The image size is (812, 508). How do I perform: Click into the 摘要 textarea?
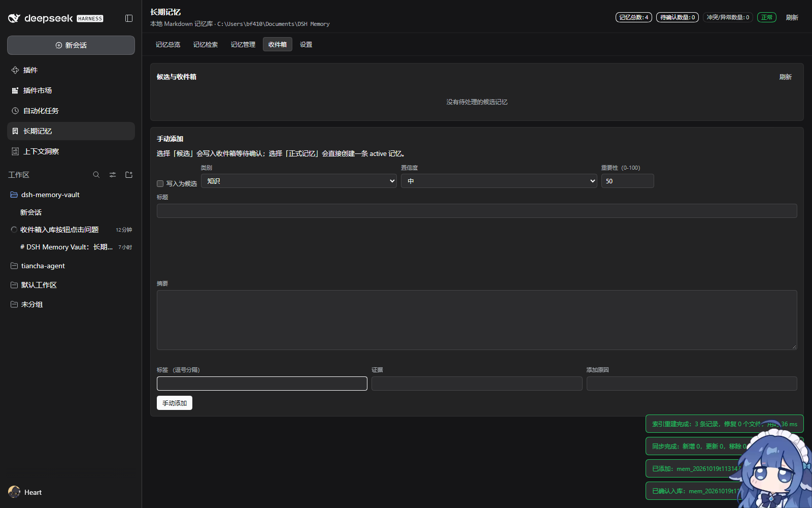pyautogui.click(x=477, y=320)
